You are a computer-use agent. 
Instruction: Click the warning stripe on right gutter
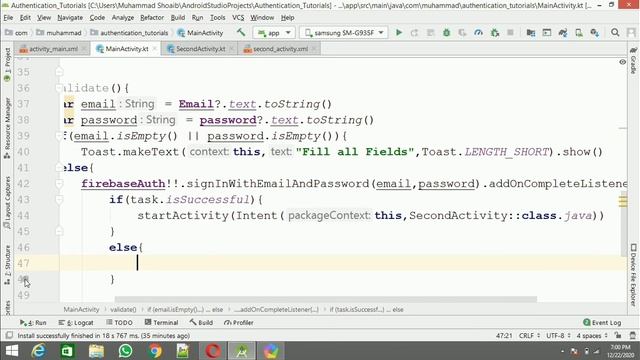pos(623,201)
